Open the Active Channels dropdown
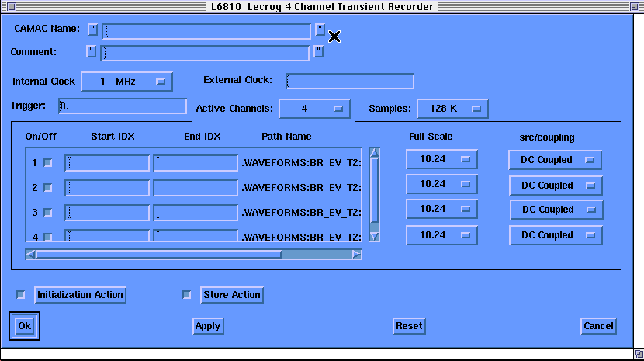This screenshot has width=644, height=361. (314, 109)
